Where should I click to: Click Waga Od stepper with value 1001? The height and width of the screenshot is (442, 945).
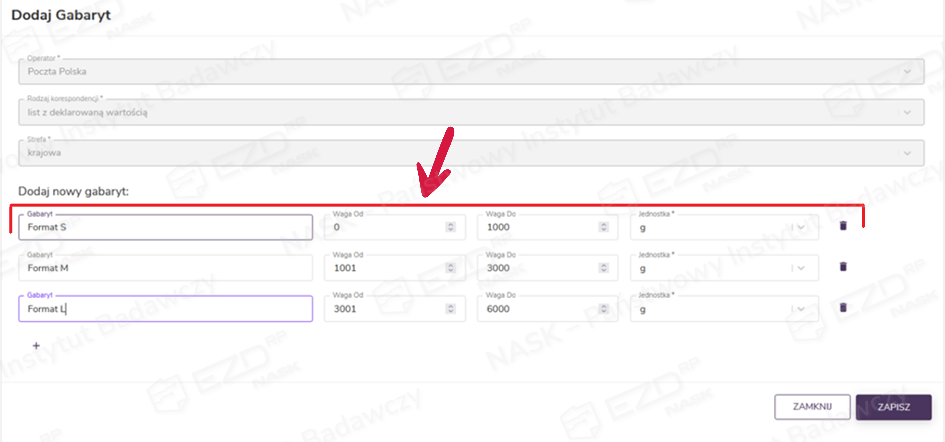(450, 268)
